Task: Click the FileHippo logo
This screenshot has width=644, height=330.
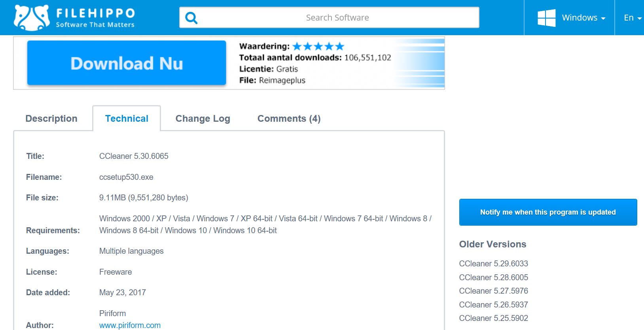Action: coord(74,18)
